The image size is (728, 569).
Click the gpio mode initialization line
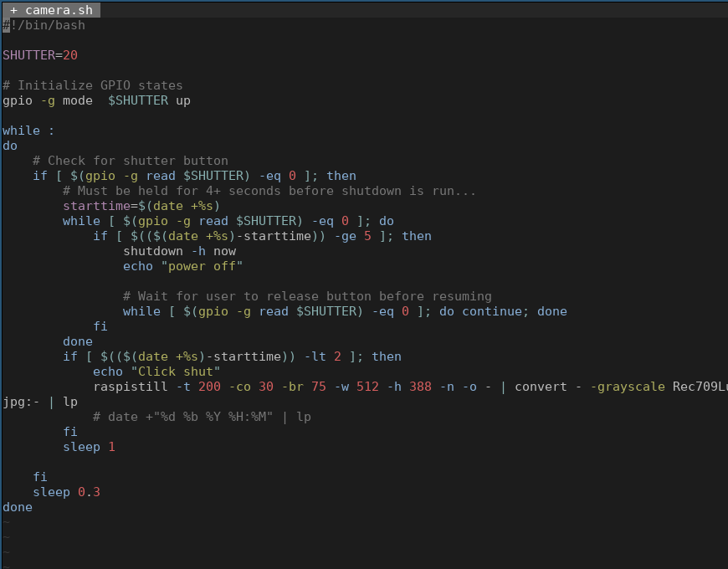pos(92,100)
